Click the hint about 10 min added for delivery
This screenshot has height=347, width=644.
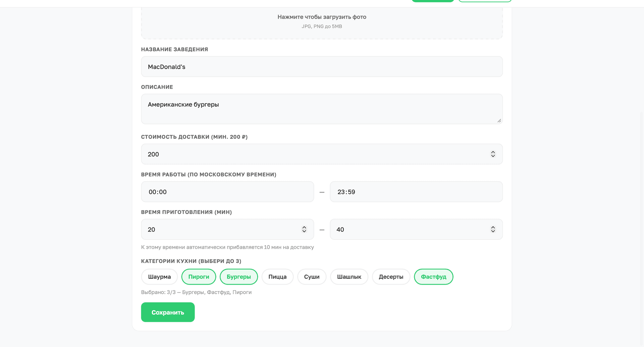click(227, 247)
